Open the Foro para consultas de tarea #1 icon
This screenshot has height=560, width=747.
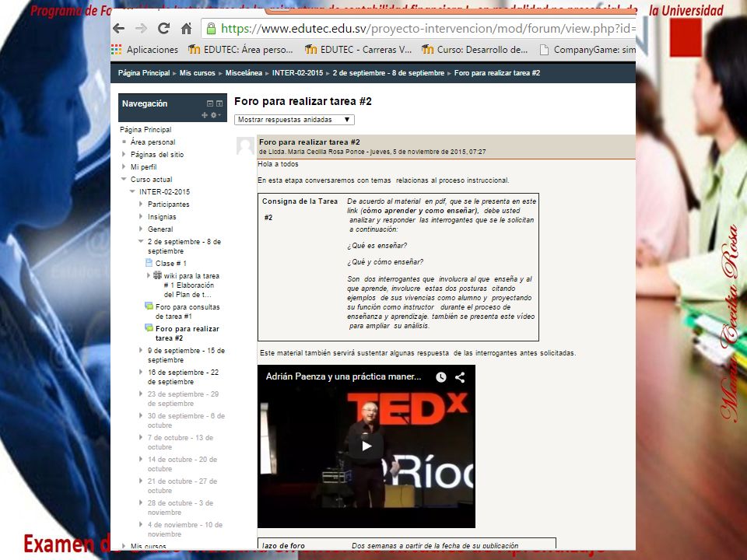149,306
